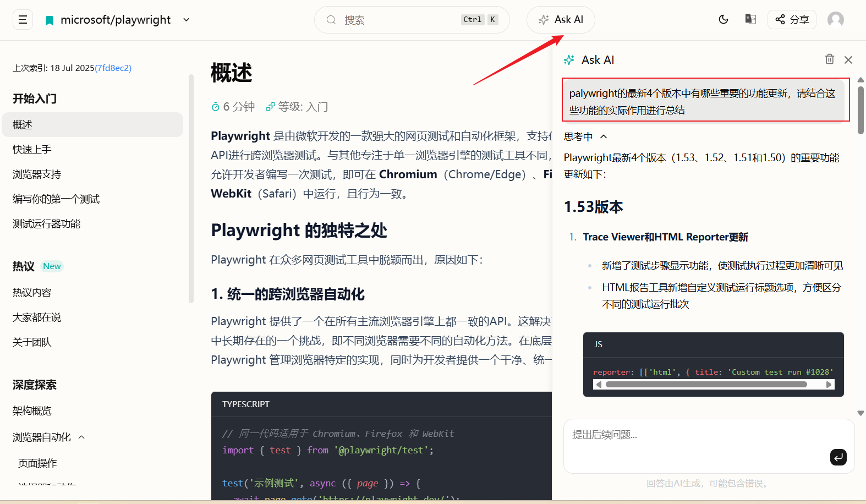Open 架构概览 sidebar item

point(32,411)
